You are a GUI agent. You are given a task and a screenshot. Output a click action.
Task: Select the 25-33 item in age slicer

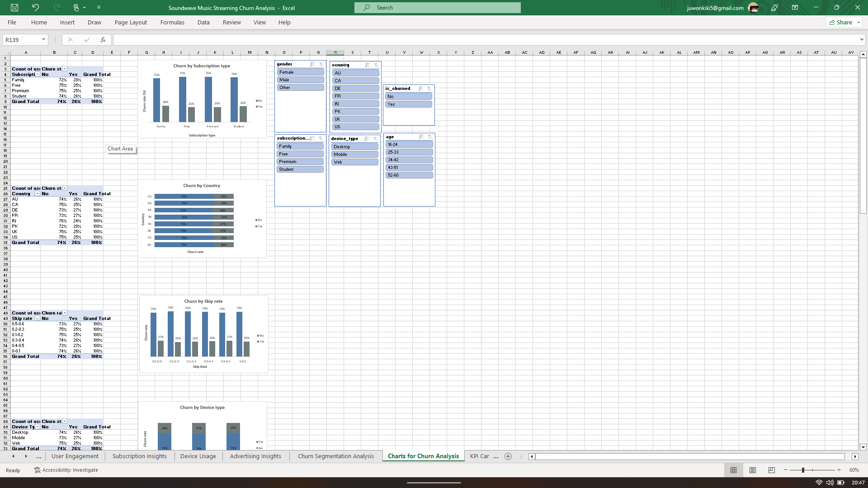[409, 152]
